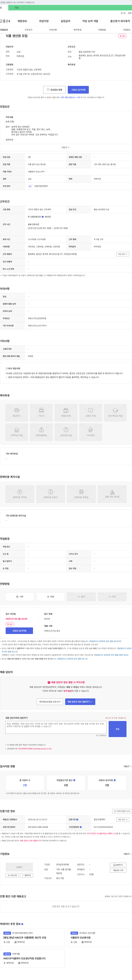Screen dimensions: 132x980
Task: Open the 채용정보 menu
Action: point(22,21)
